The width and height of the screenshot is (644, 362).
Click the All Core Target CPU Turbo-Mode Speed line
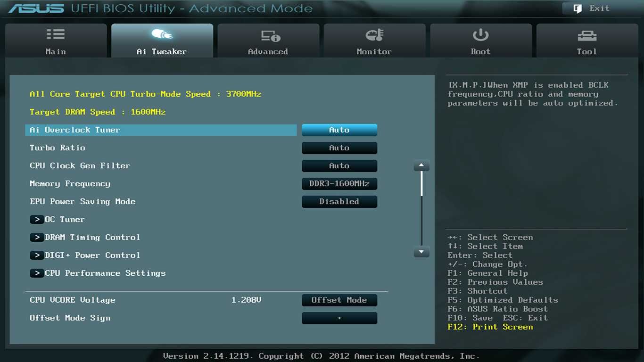point(145,94)
